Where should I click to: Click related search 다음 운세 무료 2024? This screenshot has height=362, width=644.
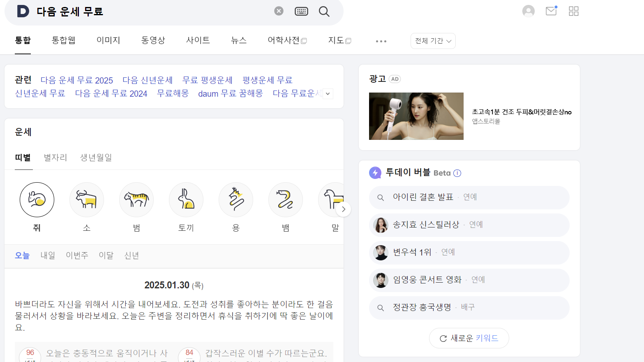click(111, 93)
